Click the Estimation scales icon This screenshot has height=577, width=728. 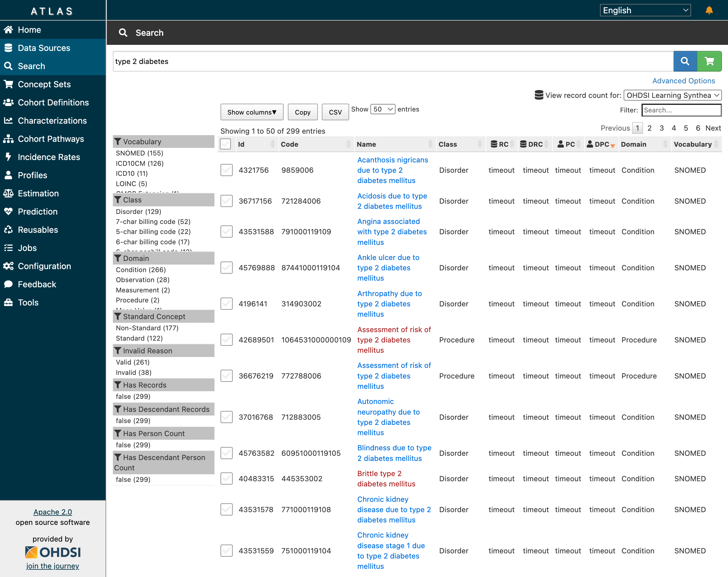pyautogui.click(x=8, y=193)
